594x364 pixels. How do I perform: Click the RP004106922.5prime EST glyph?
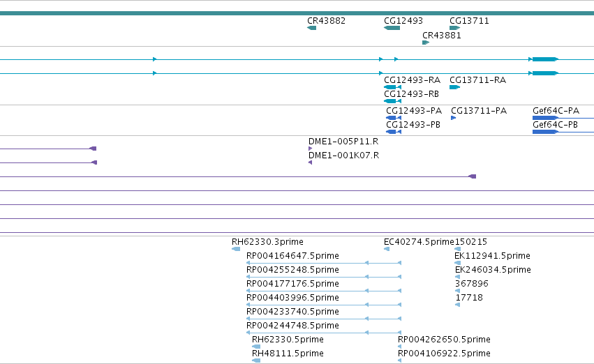400,361
